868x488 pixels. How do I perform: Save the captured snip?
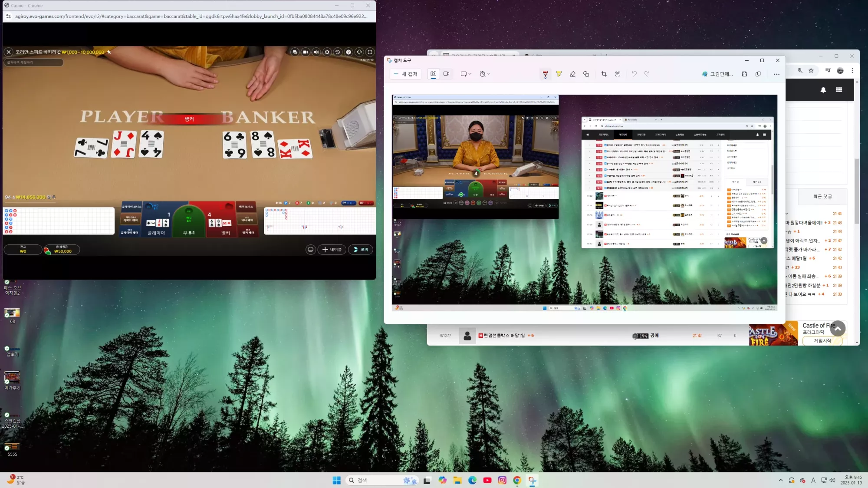pos(744,74)
